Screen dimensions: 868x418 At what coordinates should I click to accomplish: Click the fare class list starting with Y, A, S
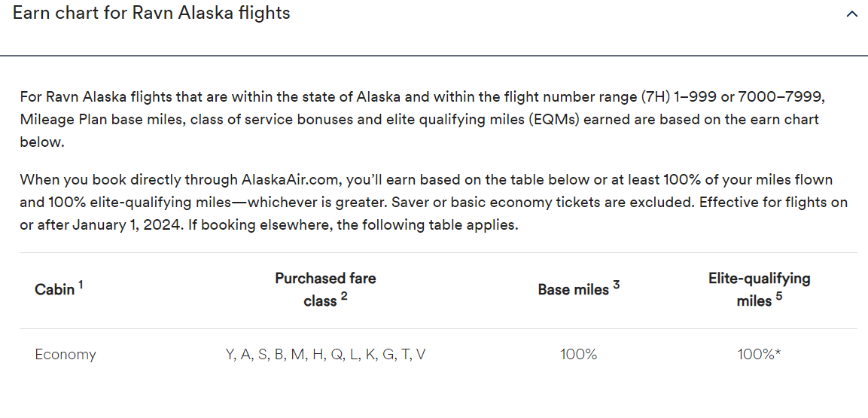click(x=325, y=354)
